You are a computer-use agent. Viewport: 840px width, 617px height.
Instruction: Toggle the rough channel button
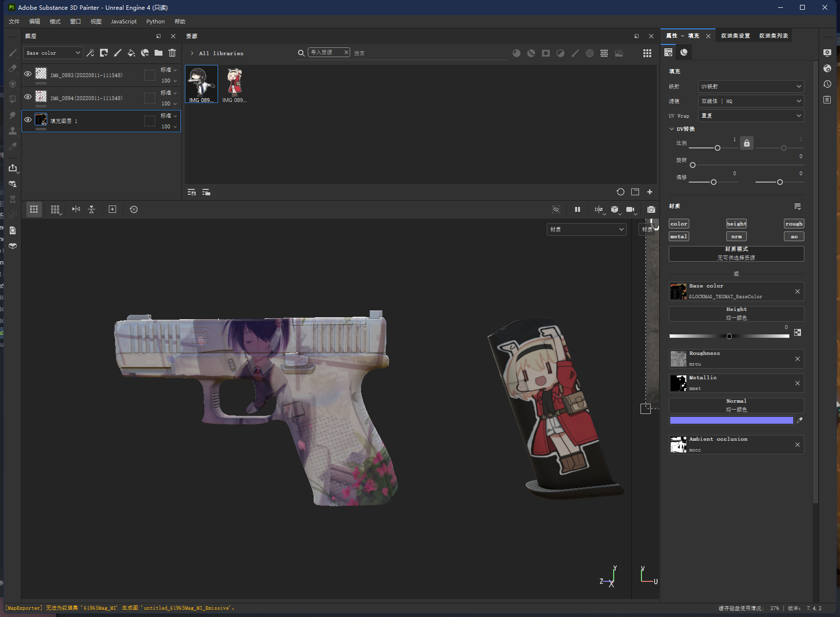pyautogui.click(x=794, y=224)
